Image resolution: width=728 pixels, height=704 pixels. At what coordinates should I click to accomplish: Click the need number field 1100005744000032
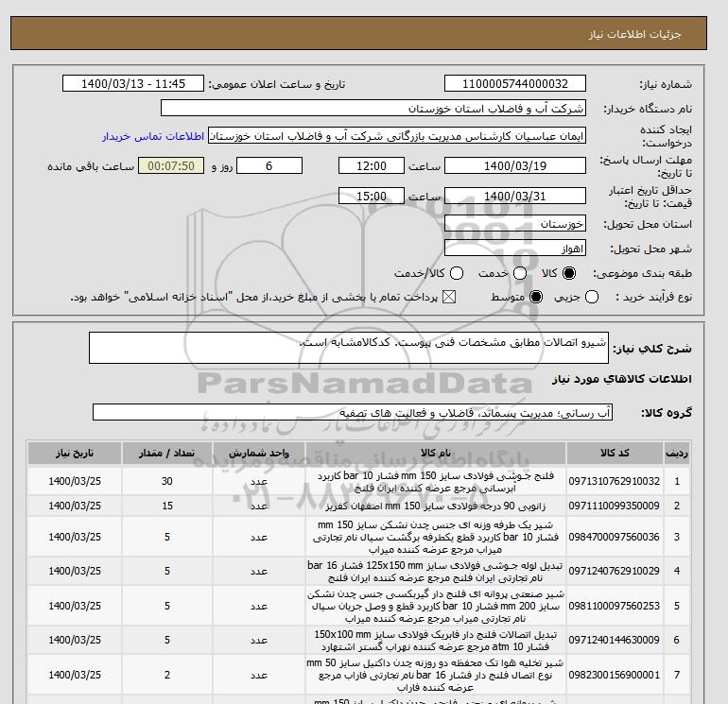(x=515, y=83)
